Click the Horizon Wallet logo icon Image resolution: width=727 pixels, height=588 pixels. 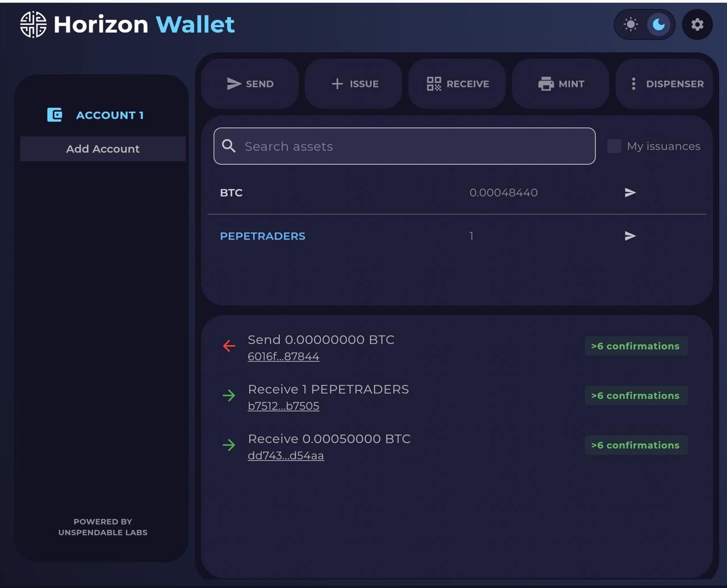click(34, 24)
